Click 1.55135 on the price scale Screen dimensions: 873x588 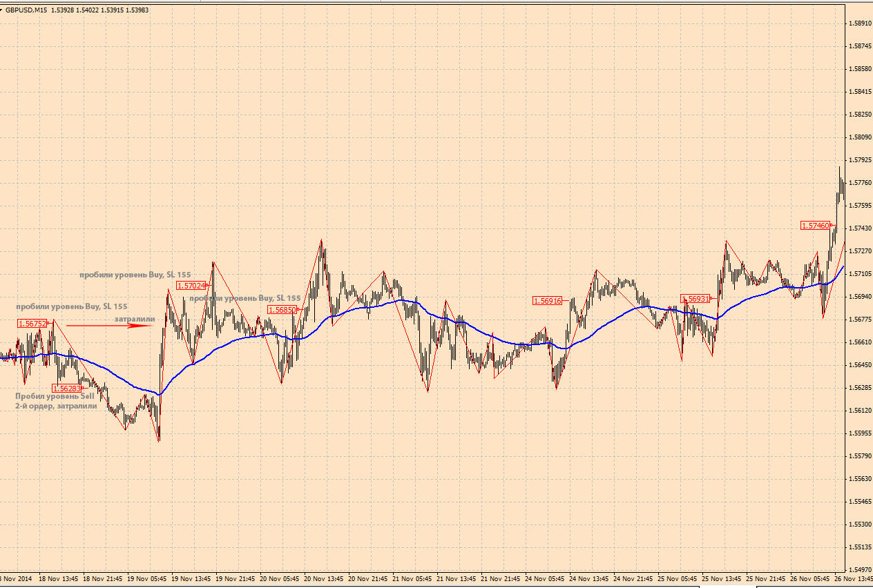[x=858, y=547]
